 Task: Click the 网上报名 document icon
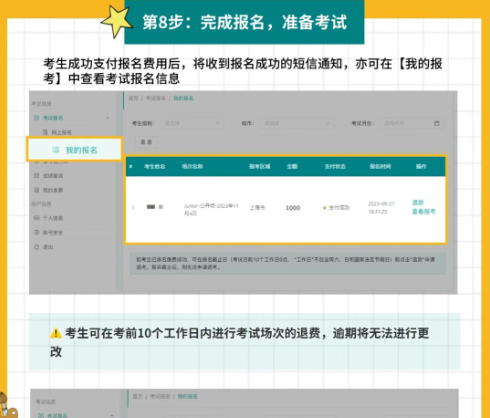pyautogui.click(x=45, y=132)
